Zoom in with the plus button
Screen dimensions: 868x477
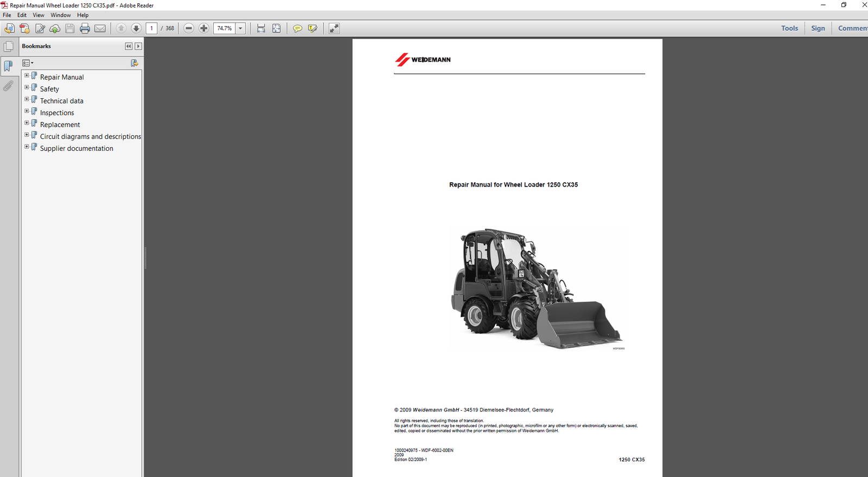pos(204,28)
